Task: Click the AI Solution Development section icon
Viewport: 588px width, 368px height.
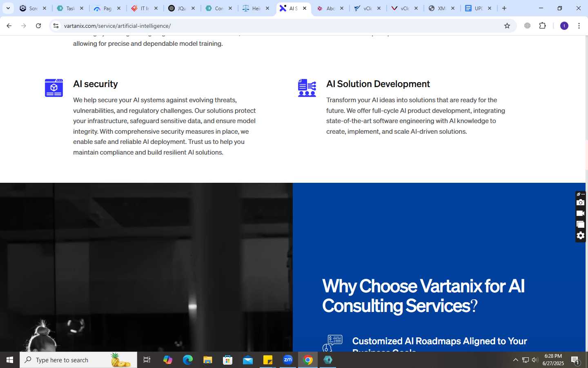Action: pos(307,88)
